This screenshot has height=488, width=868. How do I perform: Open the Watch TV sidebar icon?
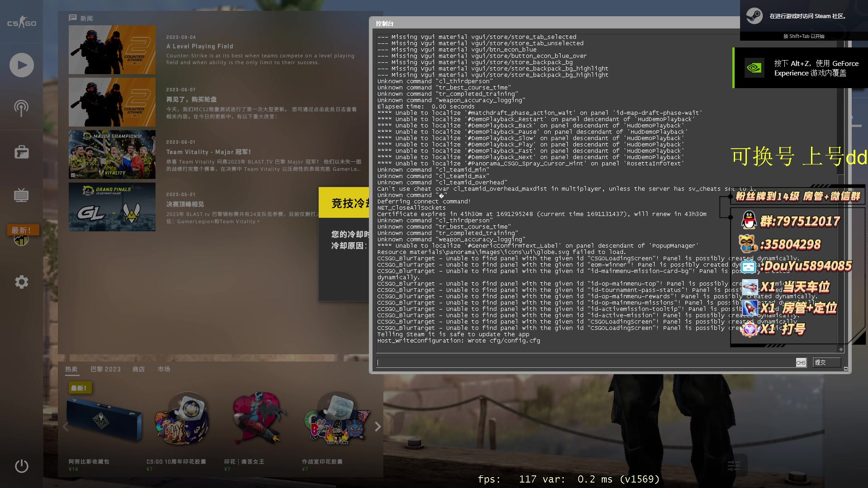tap(21, 195)
